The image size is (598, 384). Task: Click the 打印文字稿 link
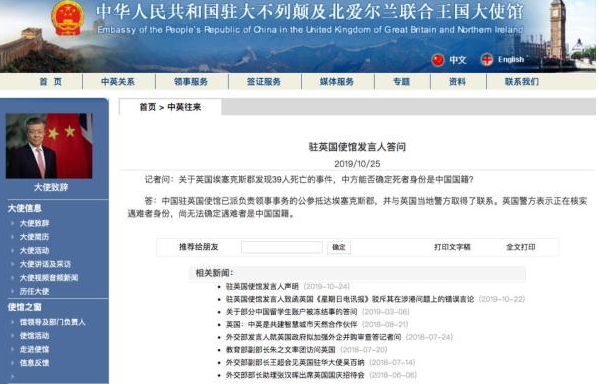(x=452, y=247)
